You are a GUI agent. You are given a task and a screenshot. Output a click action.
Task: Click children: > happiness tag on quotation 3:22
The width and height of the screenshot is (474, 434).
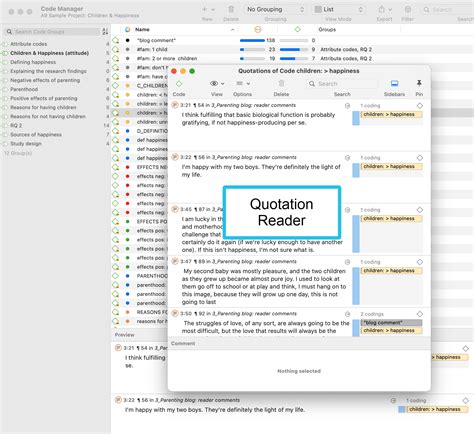[391, 166]
